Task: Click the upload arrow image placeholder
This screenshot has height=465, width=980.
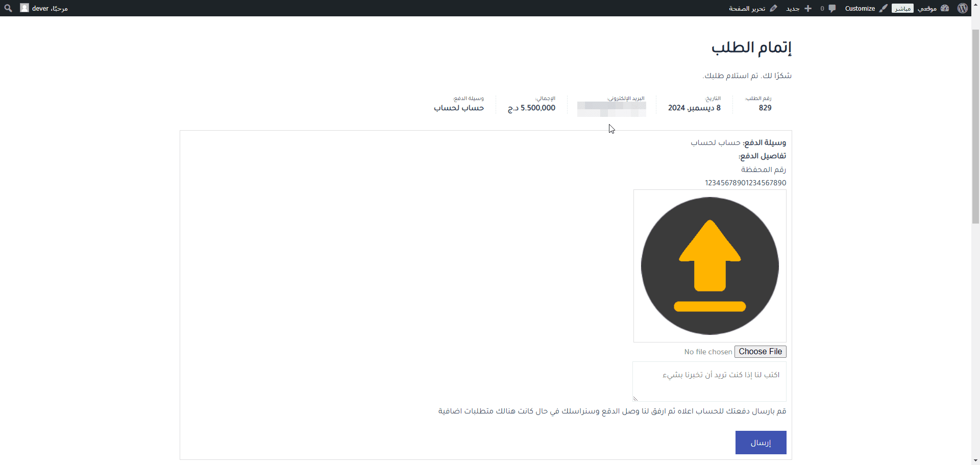Action: pos(709,266)
